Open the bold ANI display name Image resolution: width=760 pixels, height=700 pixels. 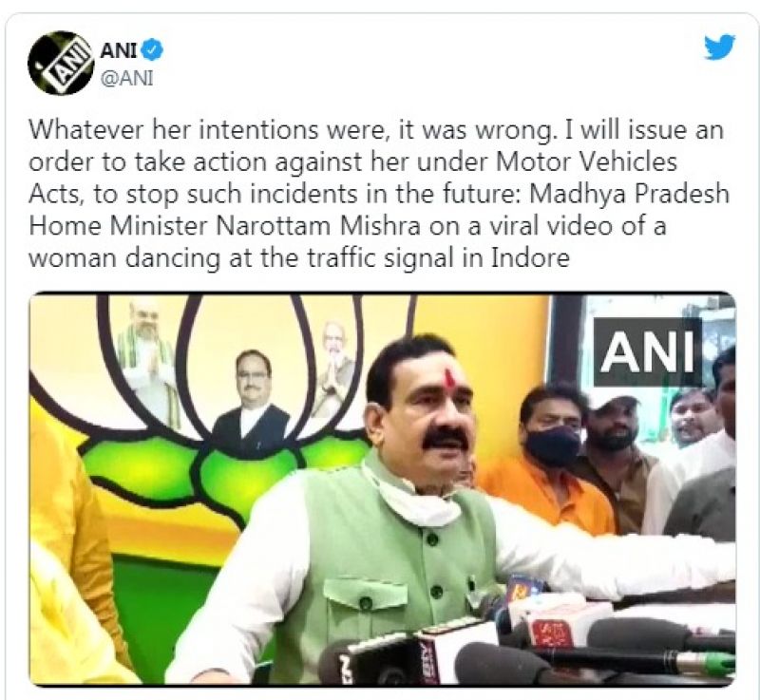coord(118,50)
